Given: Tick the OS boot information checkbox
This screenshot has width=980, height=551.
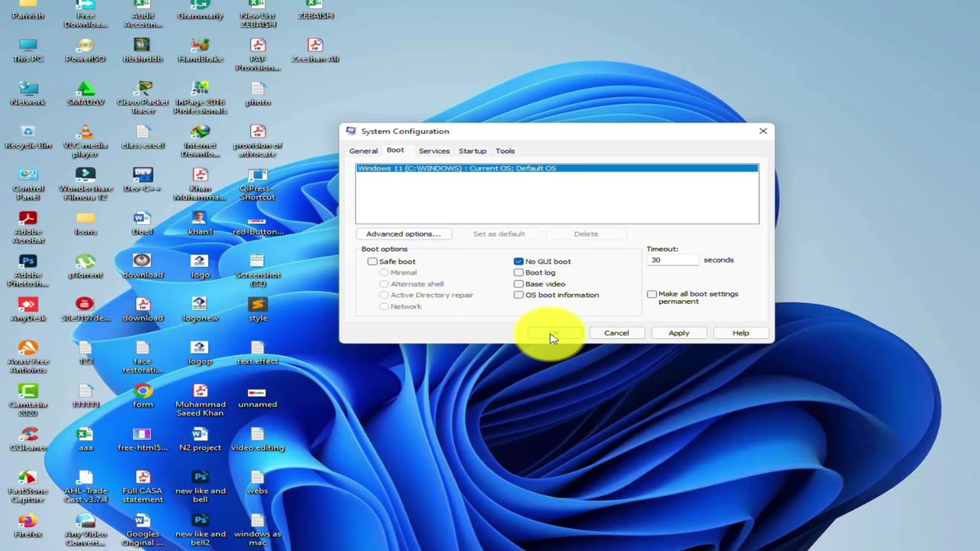Looking at the screenshot, I should (x=519, y=295).
